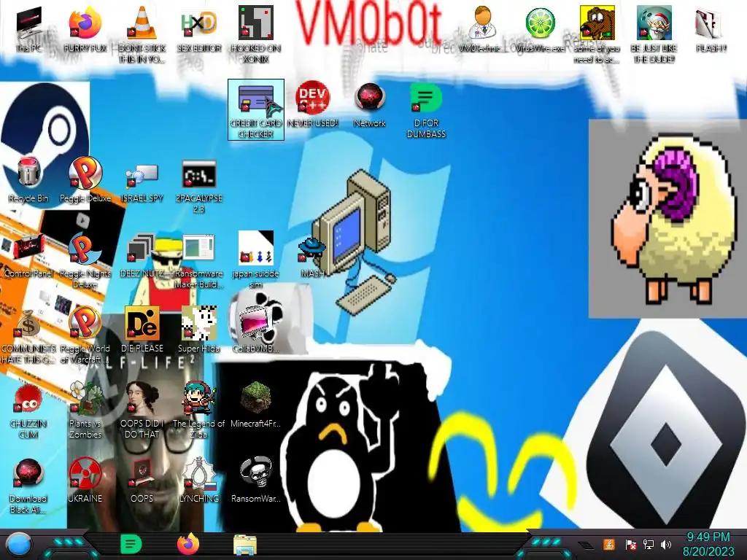The width and height of the screenshot is (747, 560).
Task: Open the LYNCHING noose shortcut
Action: point(199,481)
